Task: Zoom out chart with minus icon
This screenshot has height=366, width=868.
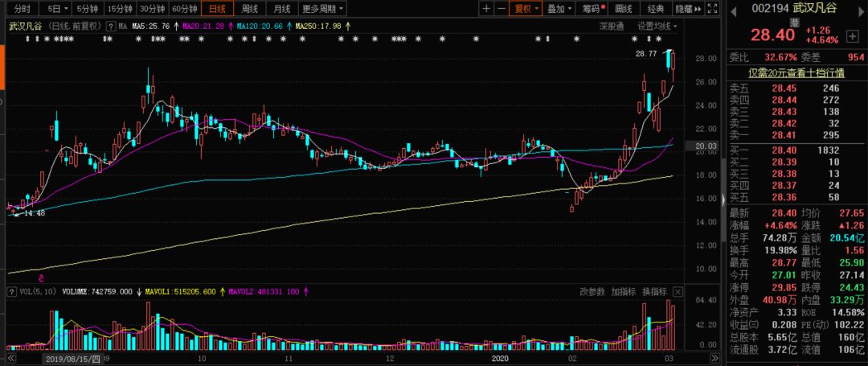Action: [501, 9]
